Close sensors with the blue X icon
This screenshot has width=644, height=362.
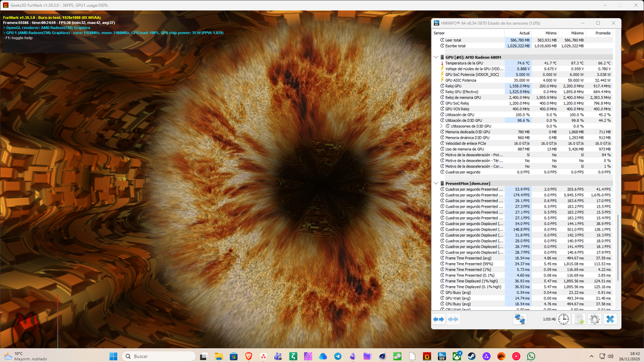(x=610, y=319)
